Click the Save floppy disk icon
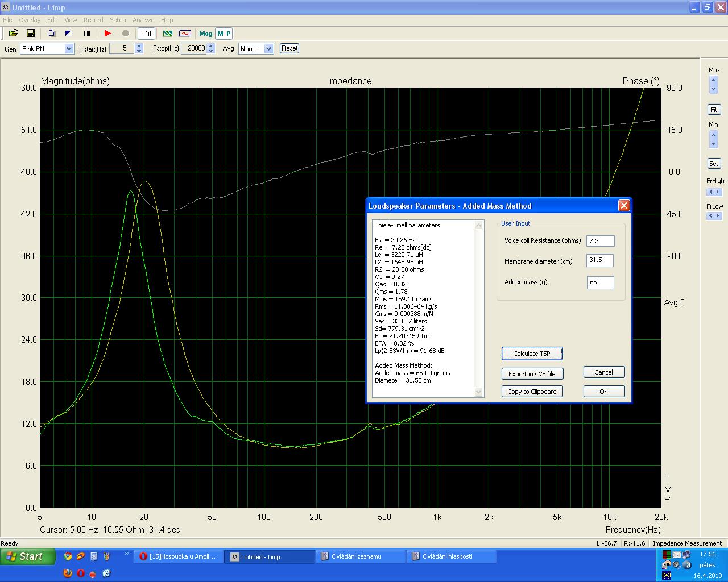This screenshot has width=728, height=582. (31, 34)
